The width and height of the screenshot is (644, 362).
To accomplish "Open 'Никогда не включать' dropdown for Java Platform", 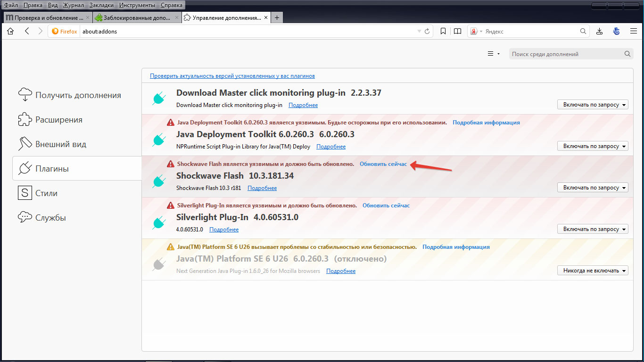I will 593,271.
